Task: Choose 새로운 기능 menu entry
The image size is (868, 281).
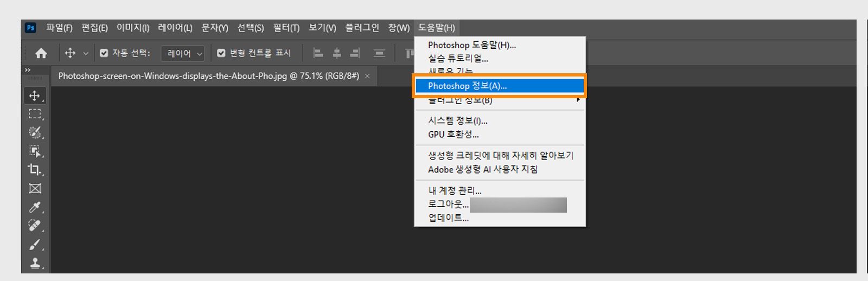Action: pyautogui.click(x=500, y=71)
